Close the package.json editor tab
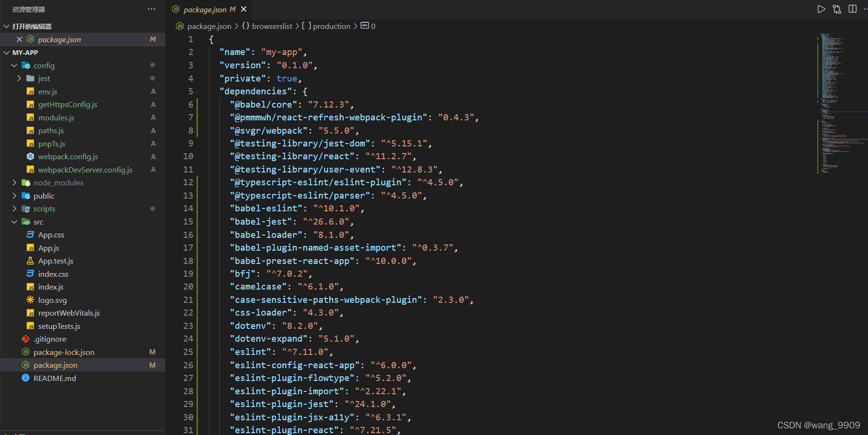The width and height of the screenshot is (868, 435). click(243, 9)
